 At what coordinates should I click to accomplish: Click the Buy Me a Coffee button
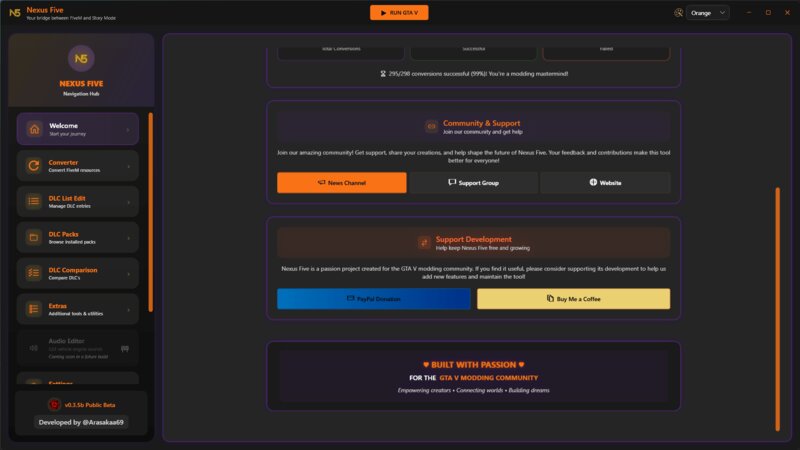click(573, 299)
